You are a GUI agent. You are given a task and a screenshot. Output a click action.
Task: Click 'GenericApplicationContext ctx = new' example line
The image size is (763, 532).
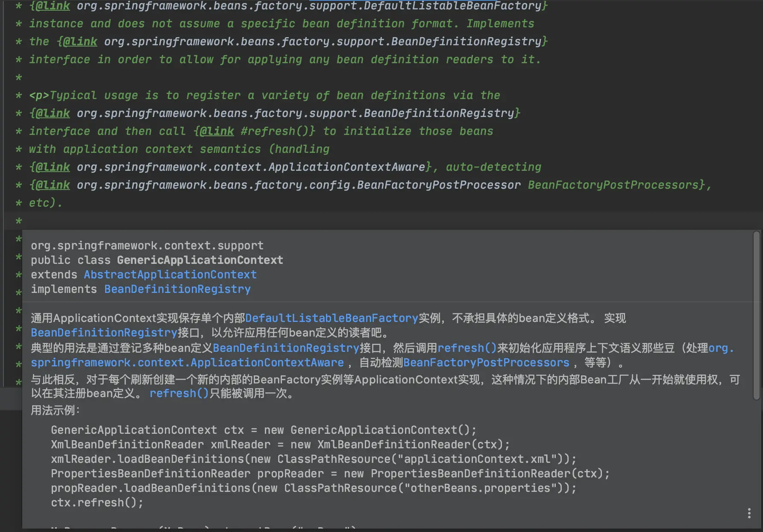coord(264,430)
